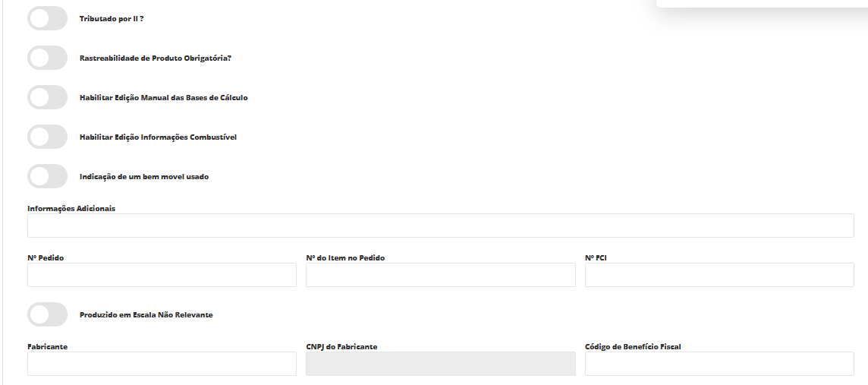Image resolution: width=868 pixels, height=385 pixels.
Task: Click 'Produzido em Escala Não Relevante' label text
Action: [x=146, y=314]
